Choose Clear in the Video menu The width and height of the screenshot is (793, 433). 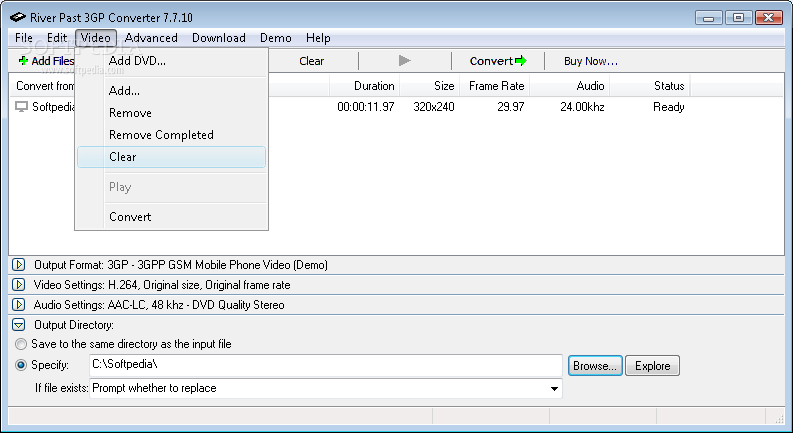[171, 157]
